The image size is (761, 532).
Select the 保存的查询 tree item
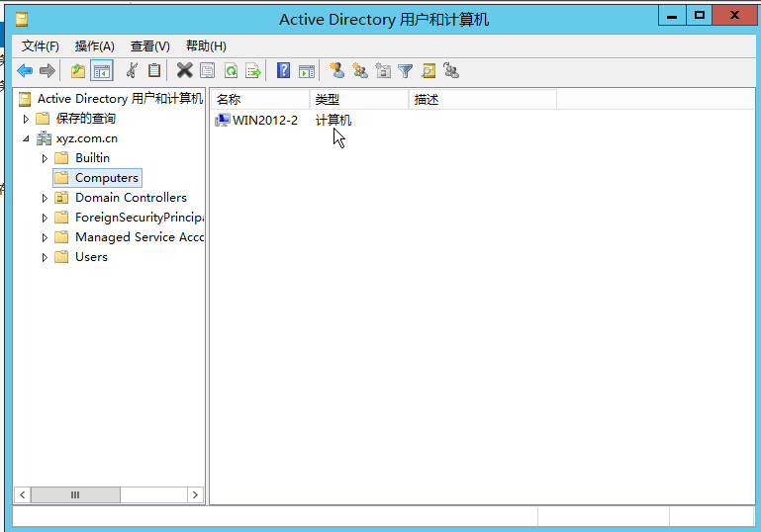(x=86, y=119)
